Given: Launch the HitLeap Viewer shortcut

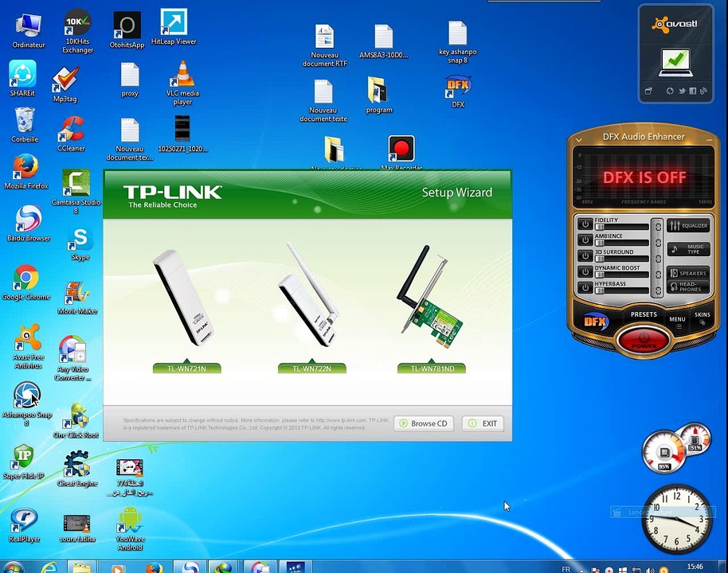Looking at the screenshot, I should click(x=174, y=27).
